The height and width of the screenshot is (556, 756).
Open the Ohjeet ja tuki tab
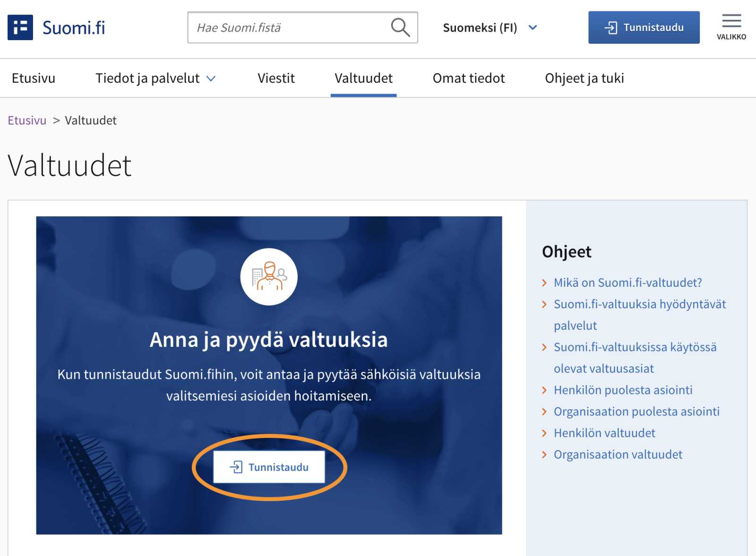(x=584, y=78)
